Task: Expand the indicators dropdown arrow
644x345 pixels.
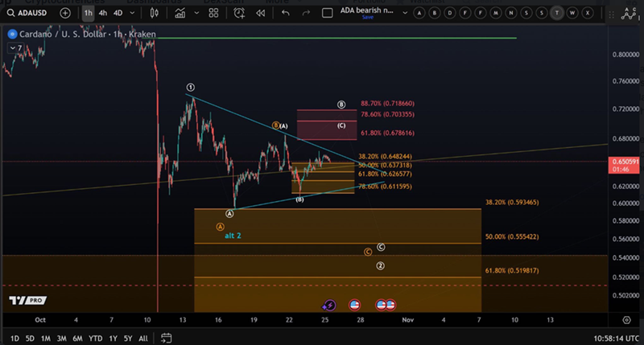Action: point(195,13)
